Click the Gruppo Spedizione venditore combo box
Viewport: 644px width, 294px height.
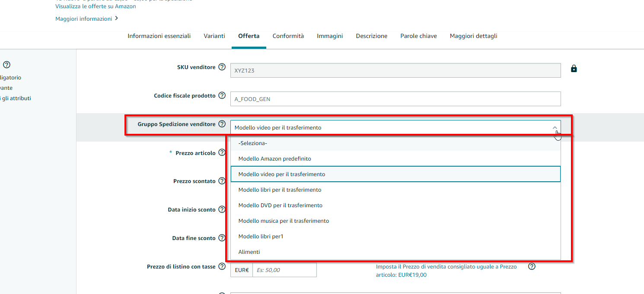tap(395, 127)
